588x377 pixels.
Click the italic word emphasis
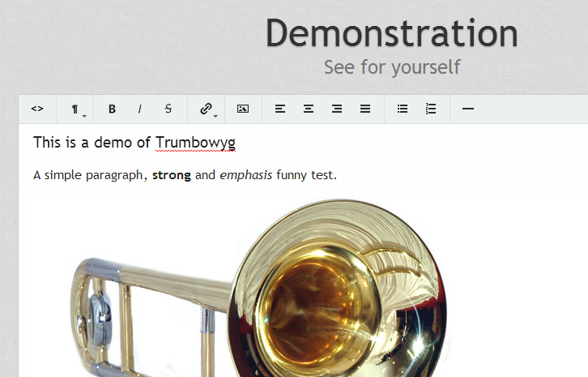pos(245,175)
